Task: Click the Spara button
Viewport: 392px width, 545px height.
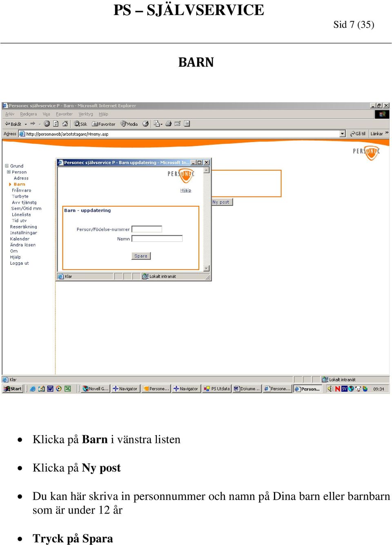Action: tap(141, 256)
